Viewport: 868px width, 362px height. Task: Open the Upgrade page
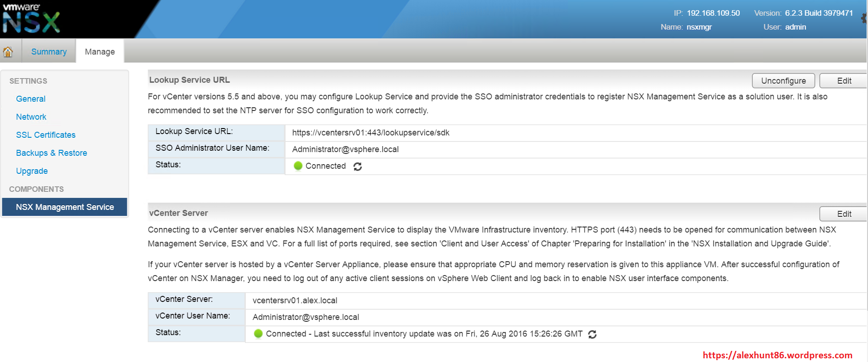pyautogui.click(x=31, y=171)
